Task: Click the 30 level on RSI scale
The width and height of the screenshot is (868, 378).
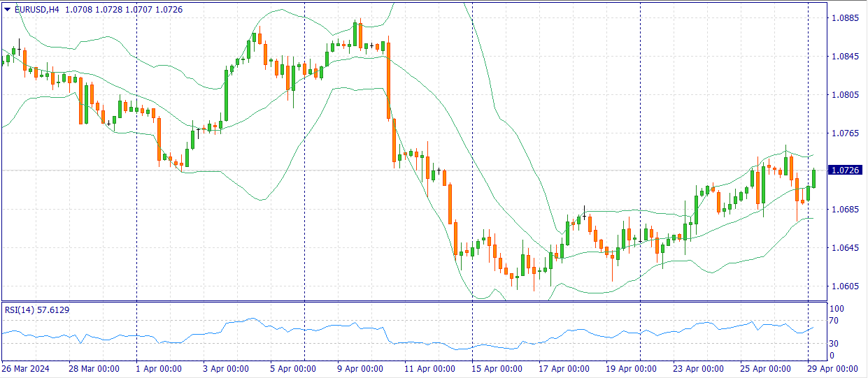Action: click(x=834, y=343)
